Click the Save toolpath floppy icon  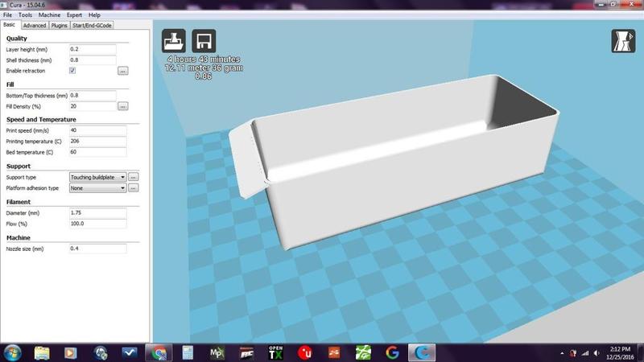pyautogui.click(x=204, y=41)
